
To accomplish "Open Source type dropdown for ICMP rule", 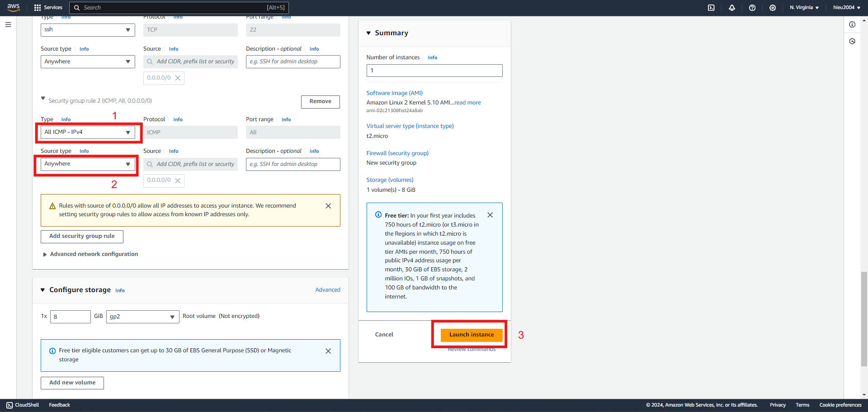I will click(88, 164).
